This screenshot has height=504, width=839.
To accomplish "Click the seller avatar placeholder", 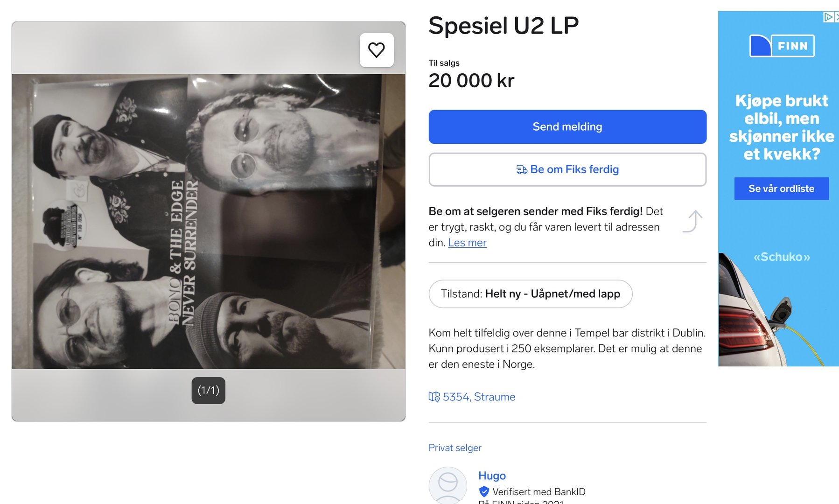I will (x=448, y=485).
